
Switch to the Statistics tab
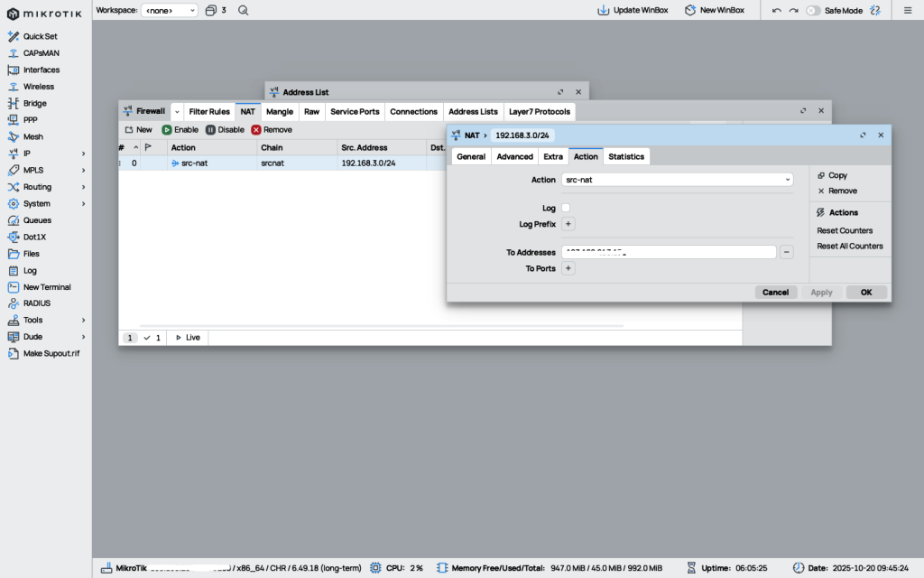pyautogui.click(x=626, y=156)
